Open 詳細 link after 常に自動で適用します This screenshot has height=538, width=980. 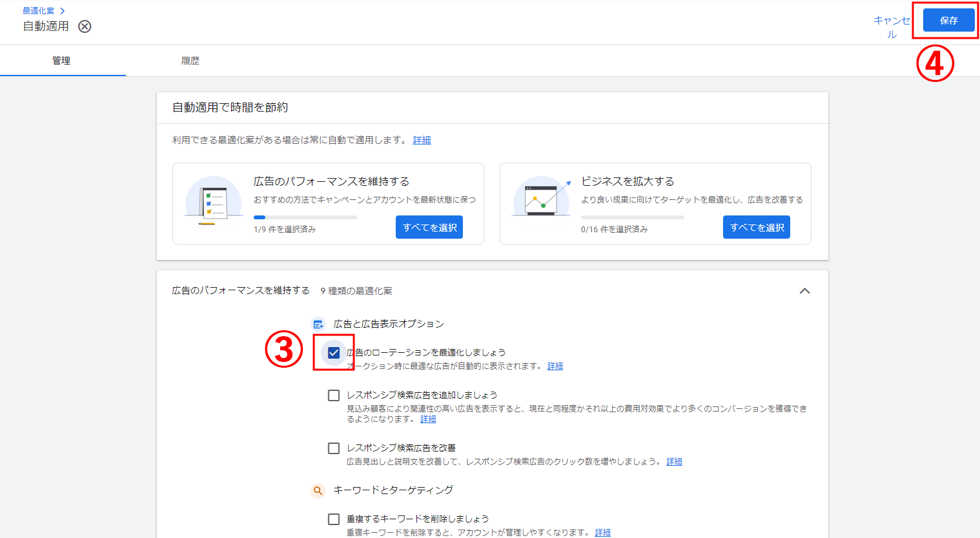[422, 140]
